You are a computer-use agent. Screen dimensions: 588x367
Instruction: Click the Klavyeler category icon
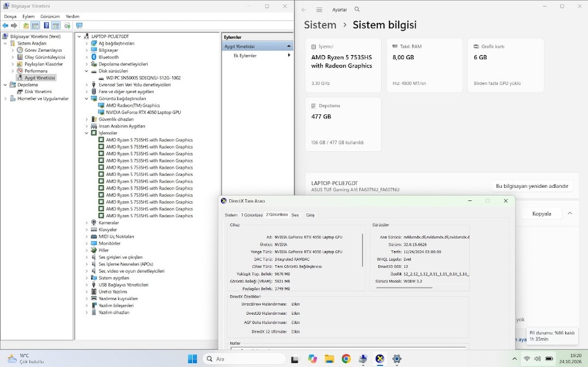94,229
